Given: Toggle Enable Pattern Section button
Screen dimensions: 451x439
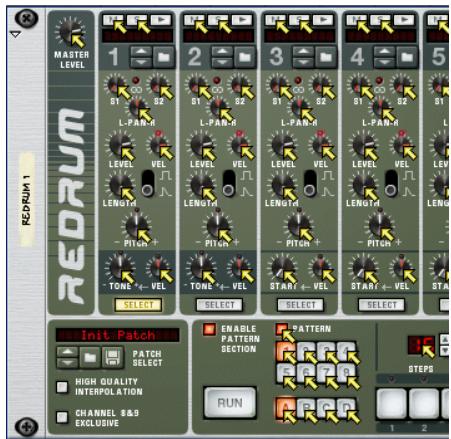Looking at the screenshot, I should [209, 329].
